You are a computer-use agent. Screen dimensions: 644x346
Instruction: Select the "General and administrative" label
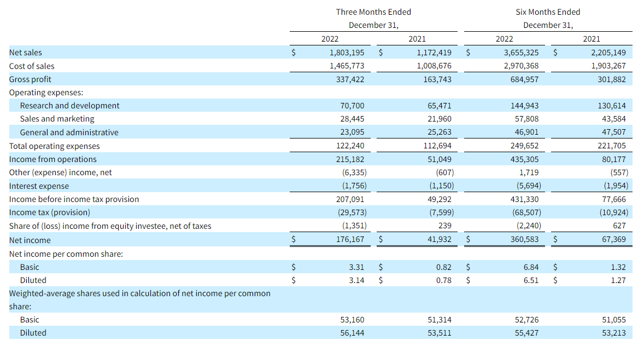[x=69, y=132]
